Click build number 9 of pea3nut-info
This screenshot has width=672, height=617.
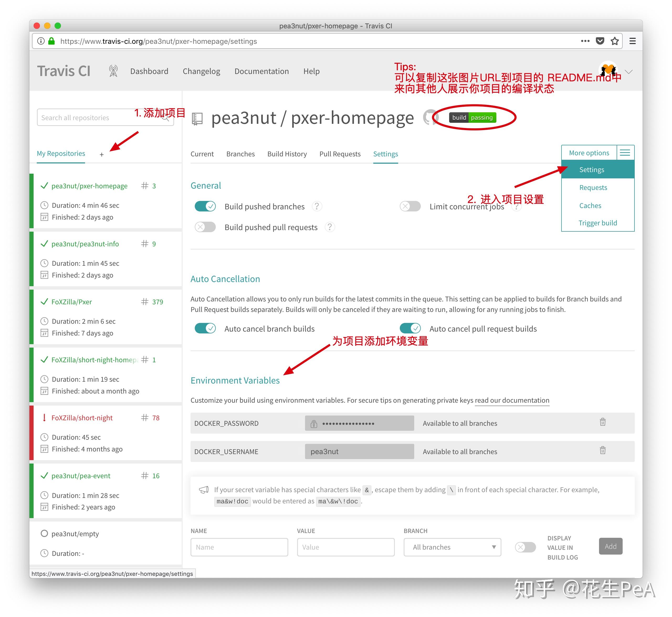[148, 244]
